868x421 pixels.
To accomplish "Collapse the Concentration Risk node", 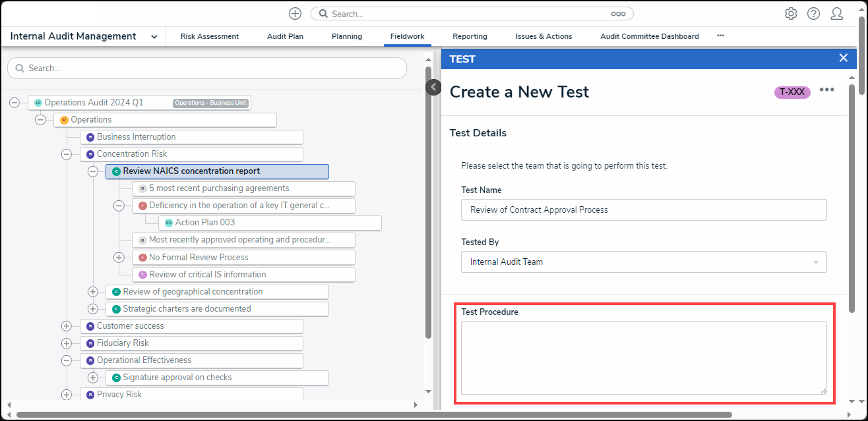I will 67,154.
